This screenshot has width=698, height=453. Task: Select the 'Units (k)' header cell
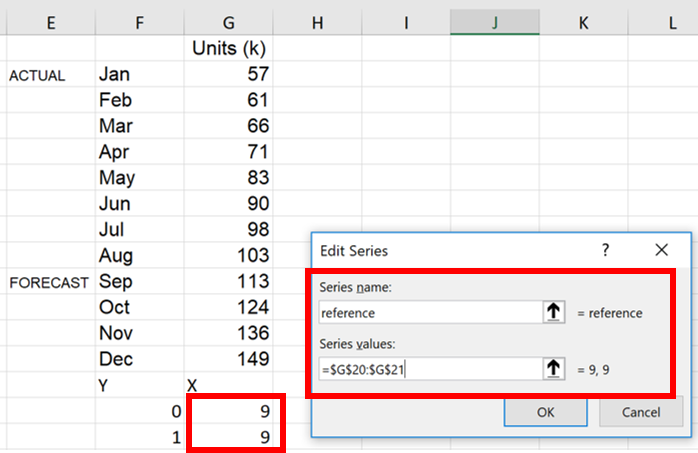[x=228, y=48]
